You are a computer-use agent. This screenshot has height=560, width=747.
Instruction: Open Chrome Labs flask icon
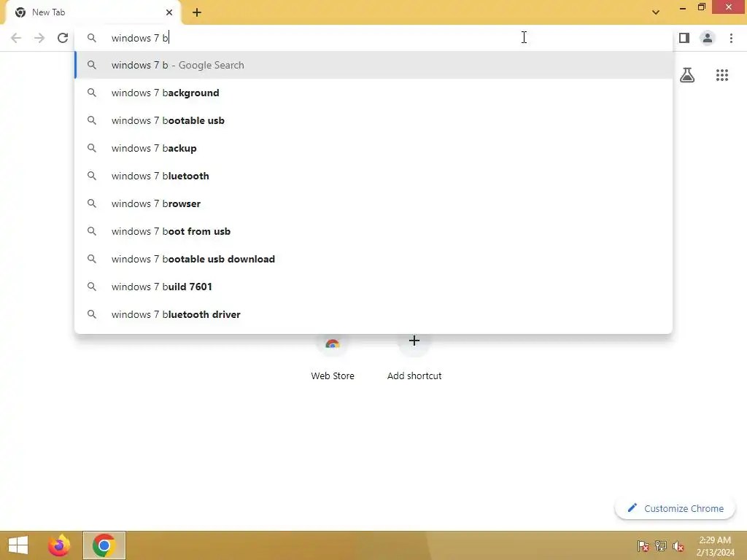687,75
